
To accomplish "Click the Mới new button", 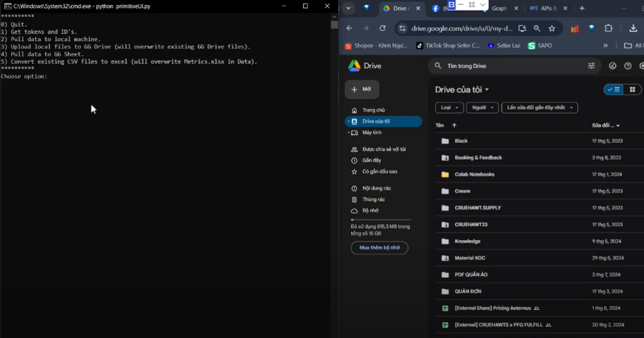I will pyautogui.click(x=362, y=89).
